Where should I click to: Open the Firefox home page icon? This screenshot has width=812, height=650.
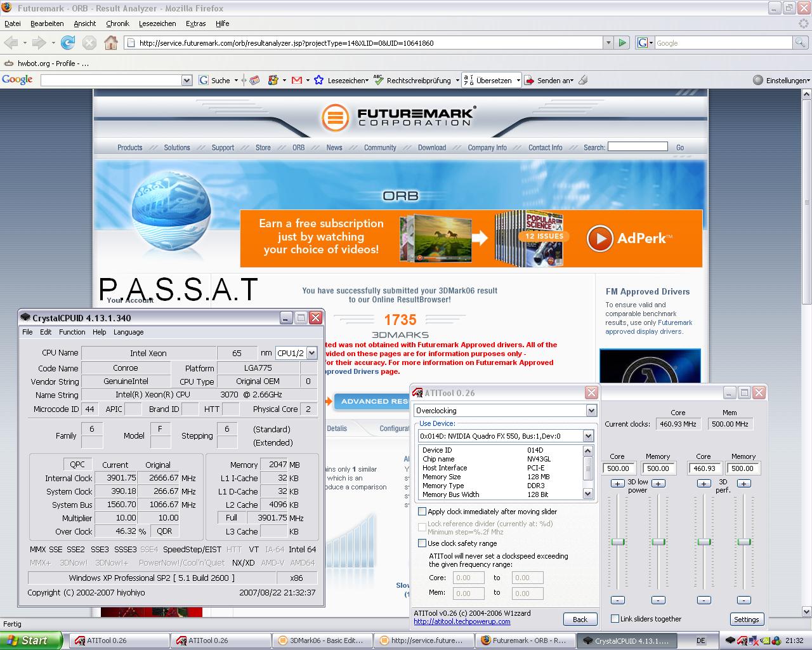coord(111,43)
